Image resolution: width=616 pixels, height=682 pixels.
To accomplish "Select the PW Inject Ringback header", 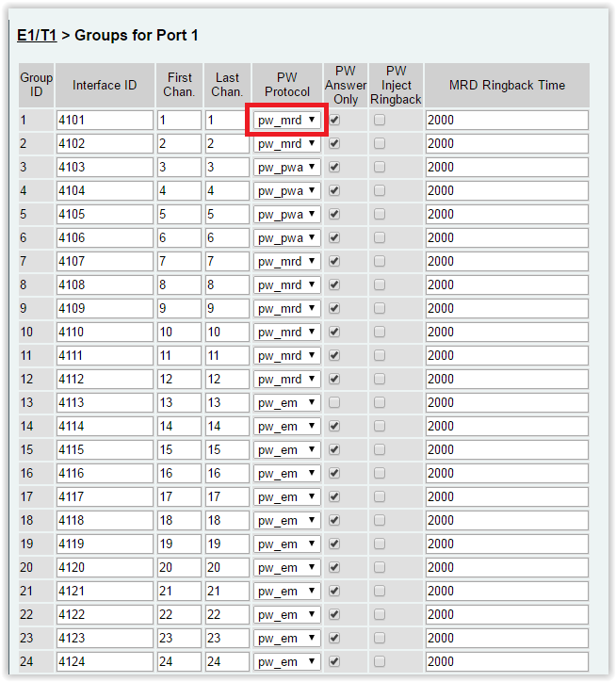I will coord(396,85).
